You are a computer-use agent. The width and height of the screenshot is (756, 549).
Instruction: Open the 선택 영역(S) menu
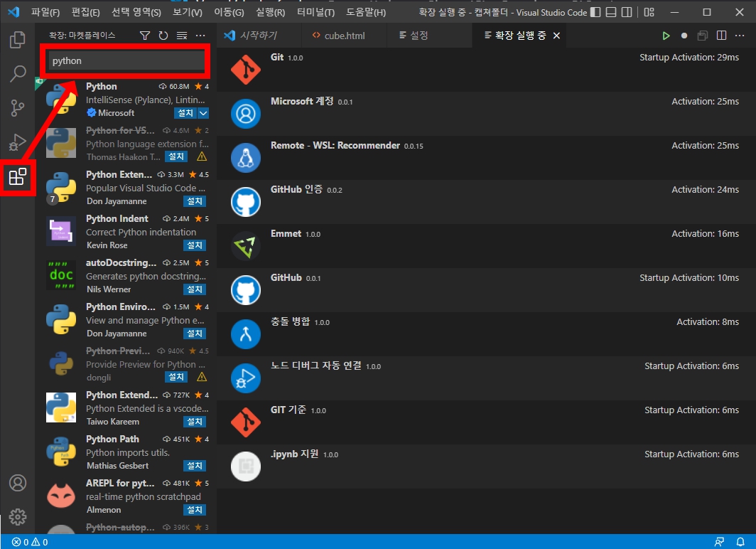[136, 13]
